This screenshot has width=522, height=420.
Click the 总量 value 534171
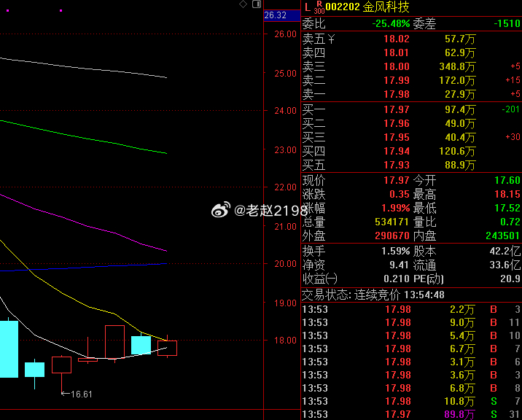pyautogui.click(x=391, y=222)
